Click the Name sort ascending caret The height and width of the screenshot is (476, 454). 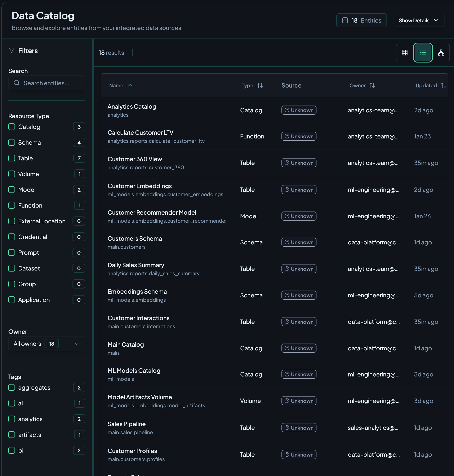pyautogui.click(x=130, y=85)
